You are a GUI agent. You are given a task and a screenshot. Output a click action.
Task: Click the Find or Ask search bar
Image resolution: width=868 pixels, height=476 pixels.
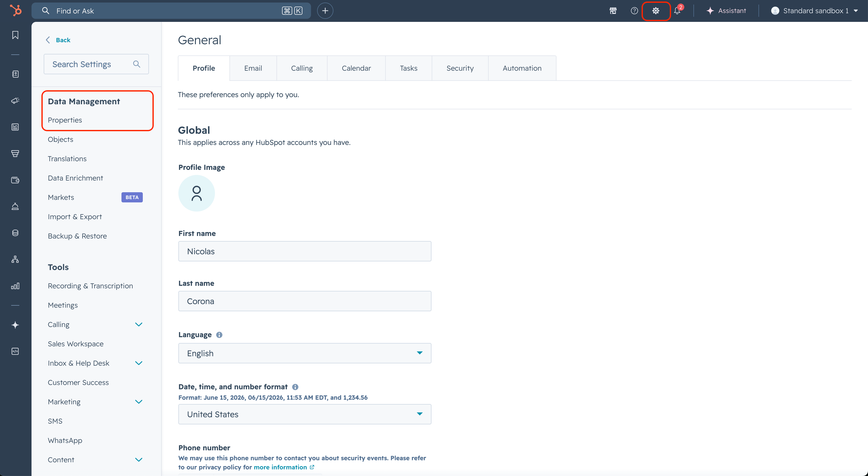(x=171, y=11)
